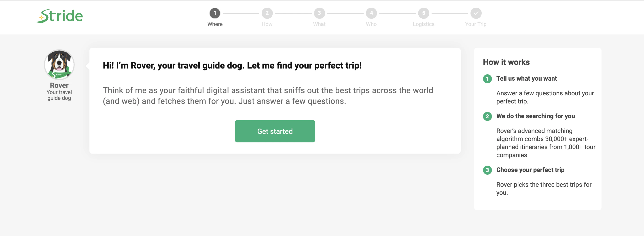
Task: Click Rover's avatar picture
Action: click(x=59, y=64)
